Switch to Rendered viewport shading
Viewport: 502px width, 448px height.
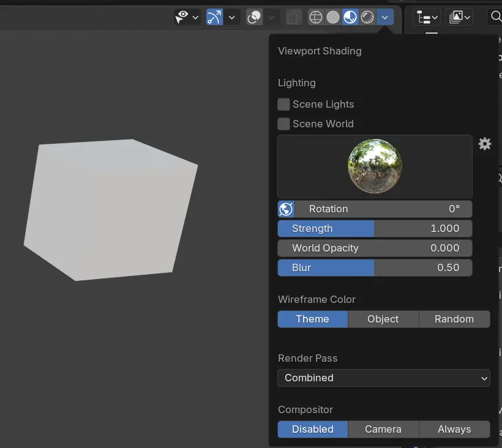[x=367, y=17]
